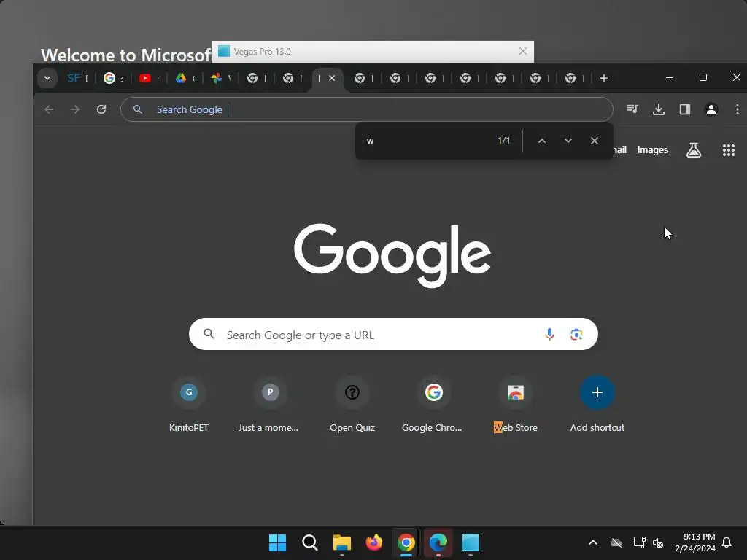Open Chrome downloads icon
747x560 pixels.
point(659,109)
